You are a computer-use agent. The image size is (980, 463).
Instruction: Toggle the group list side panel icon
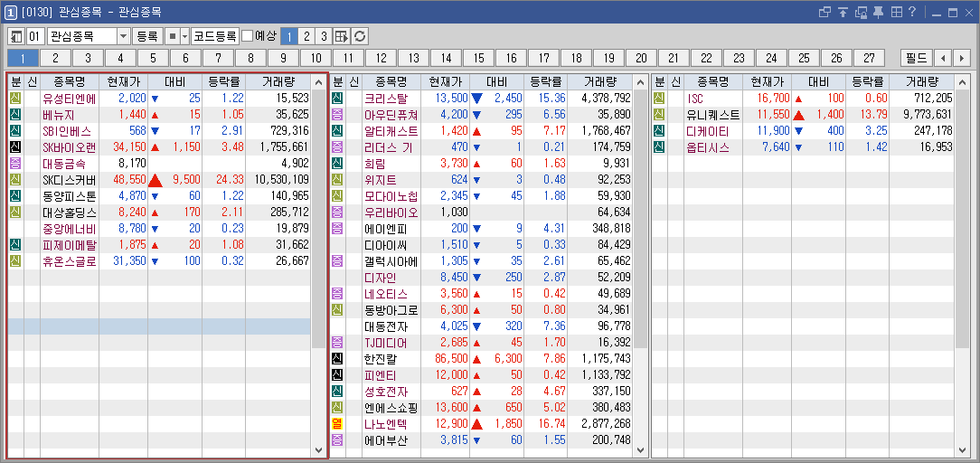click(16, 35)
